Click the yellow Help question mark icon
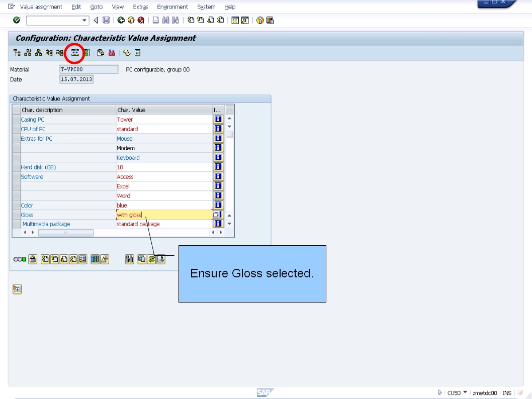The width and height of the screenshot is (532, 399). (260, 21)
